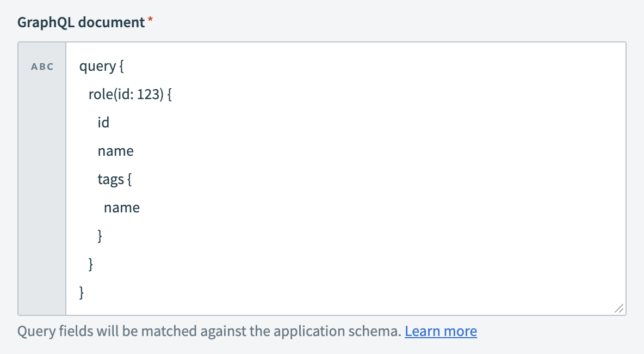The image size is (644, 354).
Task: Click the tags selection line
Action: pos(115,179)
